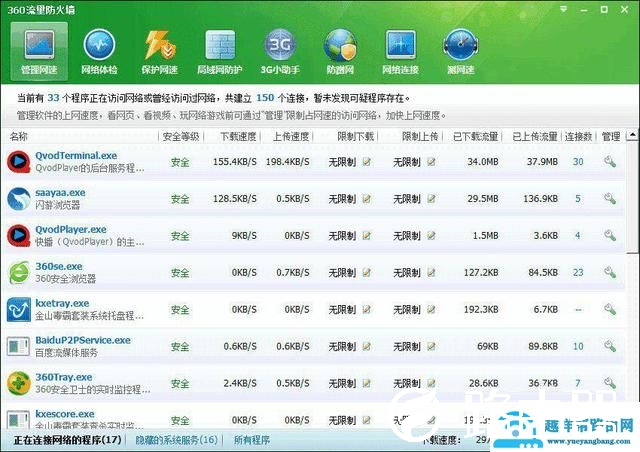
Task: Edit upload limit for kxetray.exe
Action: point(431,309)
